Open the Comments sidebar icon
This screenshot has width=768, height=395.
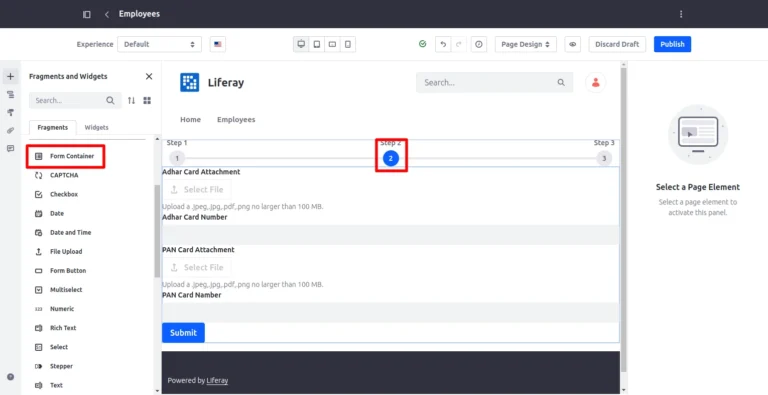(10, 148)
